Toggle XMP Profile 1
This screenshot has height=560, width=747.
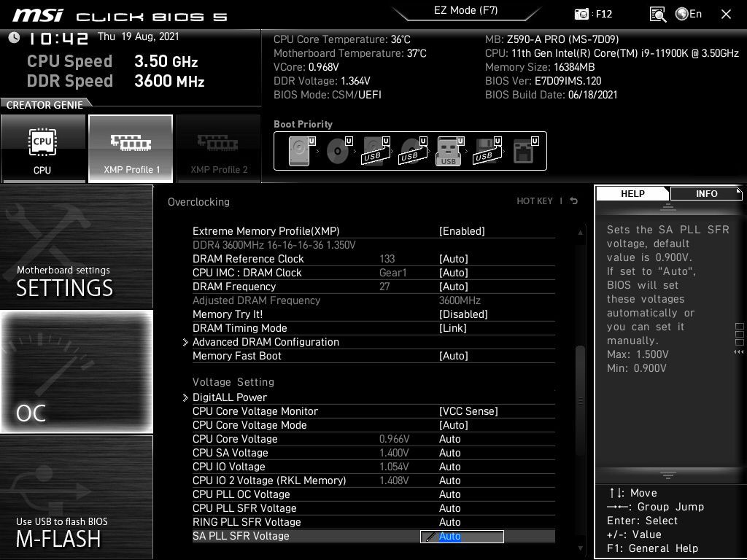click(x=131, y=149)
